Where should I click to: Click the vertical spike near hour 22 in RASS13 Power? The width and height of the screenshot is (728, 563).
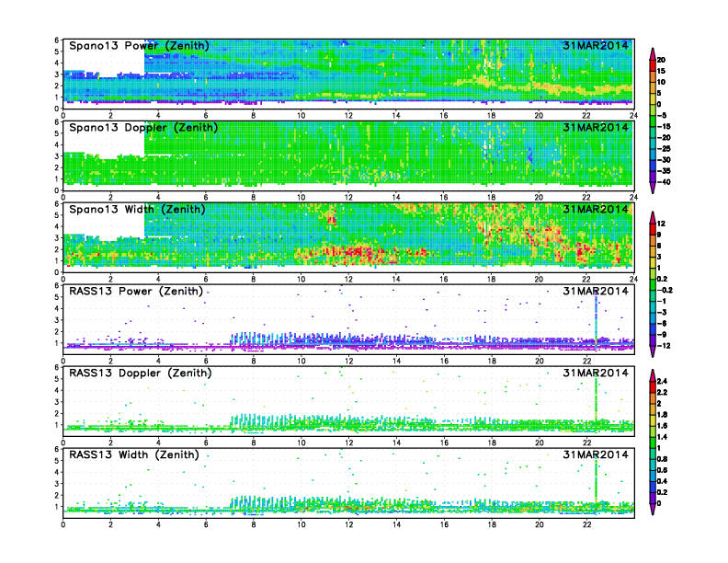597,318
